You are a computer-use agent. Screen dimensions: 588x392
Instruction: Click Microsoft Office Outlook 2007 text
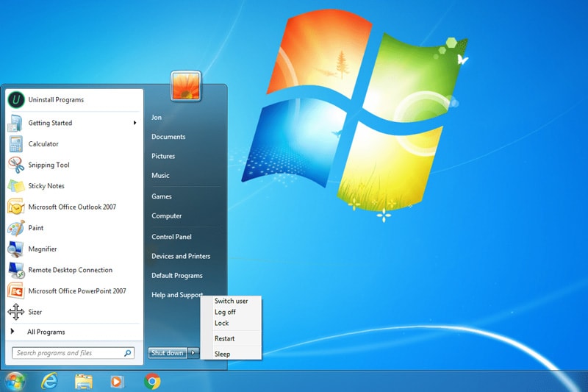(x=72, y=207)
